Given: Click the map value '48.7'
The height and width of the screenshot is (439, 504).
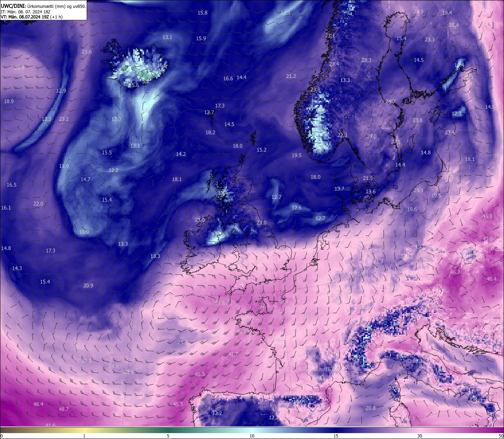Looking at the screenshot, I should coord(64,409).
